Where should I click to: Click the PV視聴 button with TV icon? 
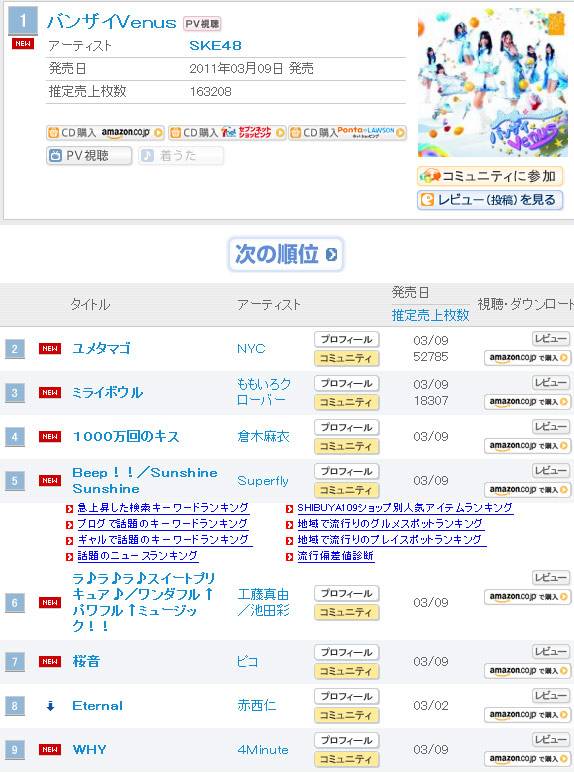tap(89, 156)
